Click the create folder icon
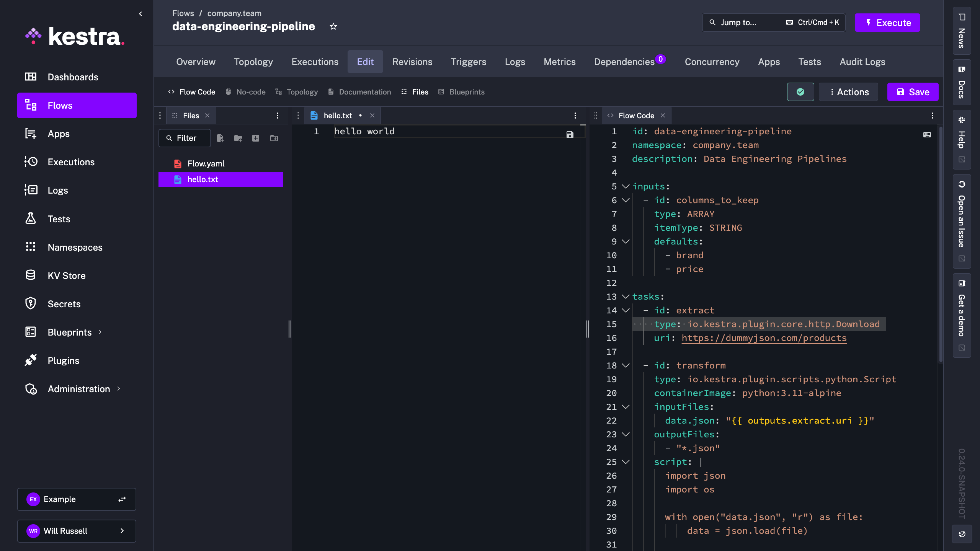980x551 pixels. point(238,138)
